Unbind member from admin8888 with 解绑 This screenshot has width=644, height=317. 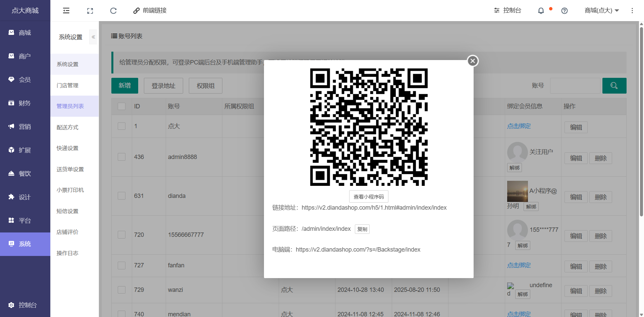click(x=515, y=168)
